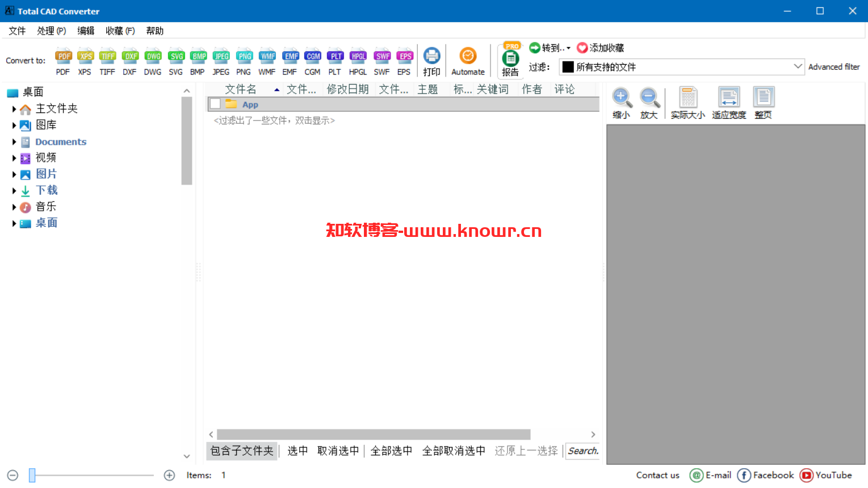This screenshot has width=868, height=488.
Task: Click 全部取消选中 button
Action: pyautogui.click(x=454, y=451)
